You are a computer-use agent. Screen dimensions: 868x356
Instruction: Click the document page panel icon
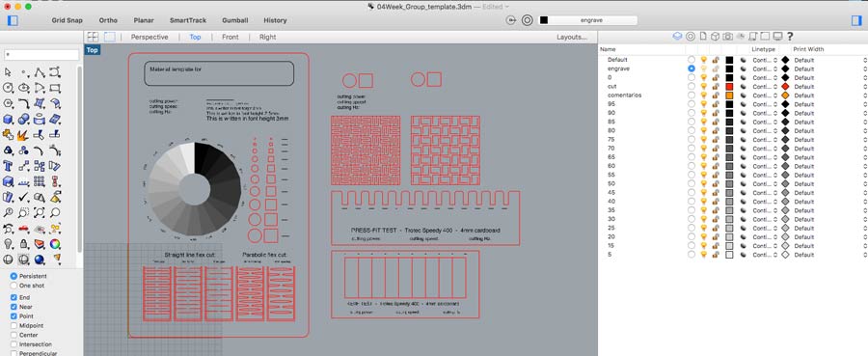pyautogui.click(x=703, y=37)
